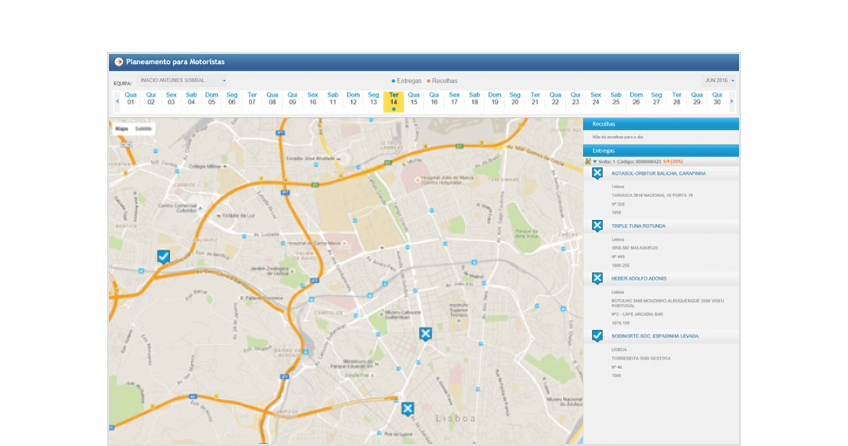Select the Mapa map view tab
Image resolution: width=848 pixels, height=446 pixels.
(x=122, y=129)
